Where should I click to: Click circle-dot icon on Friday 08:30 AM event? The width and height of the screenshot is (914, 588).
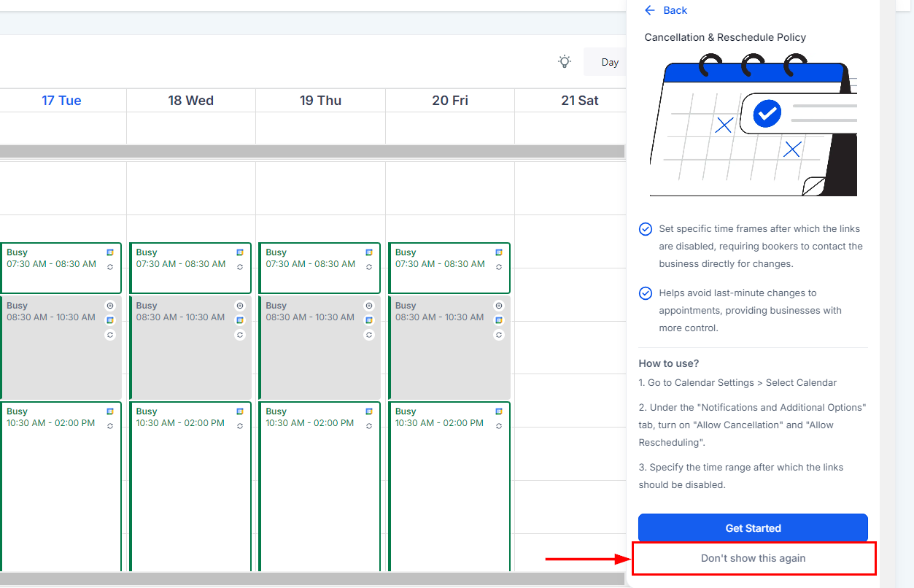click(x=499, y=306)
